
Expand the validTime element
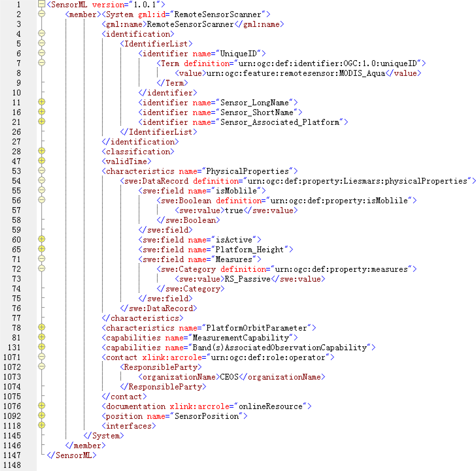coord(42,160)
